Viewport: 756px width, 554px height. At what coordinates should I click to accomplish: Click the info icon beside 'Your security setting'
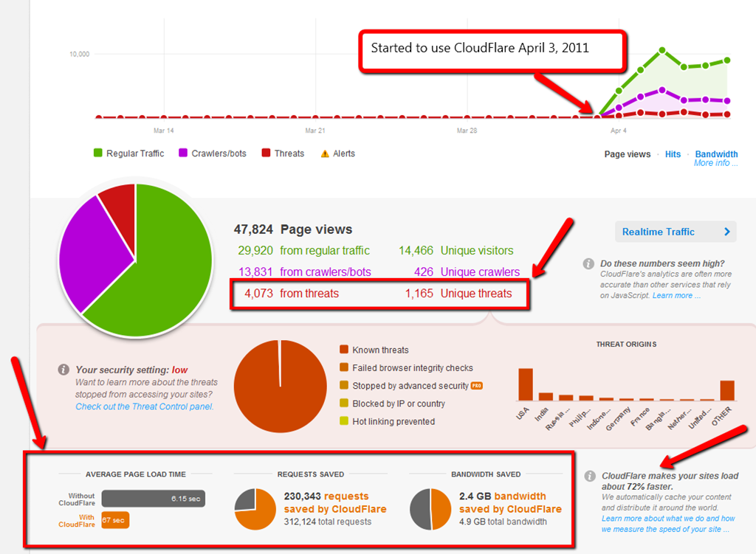pyautogui.click(x=63, y=370)
